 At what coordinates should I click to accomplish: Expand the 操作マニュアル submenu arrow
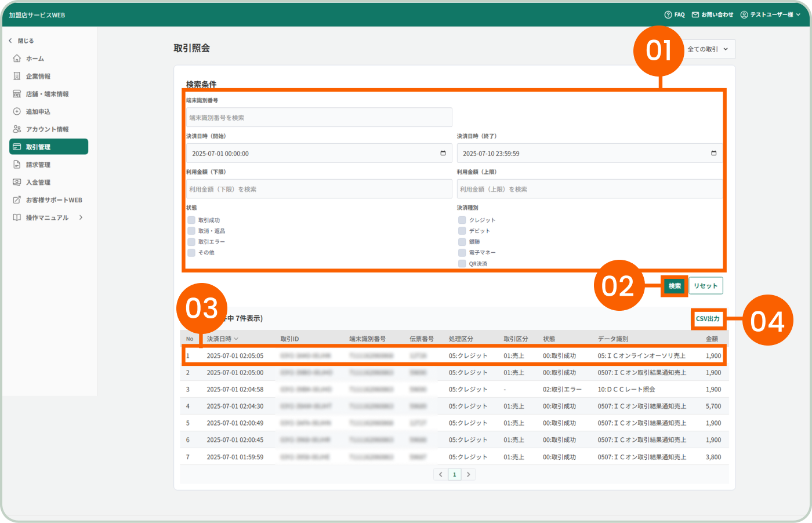click(81, 217)
